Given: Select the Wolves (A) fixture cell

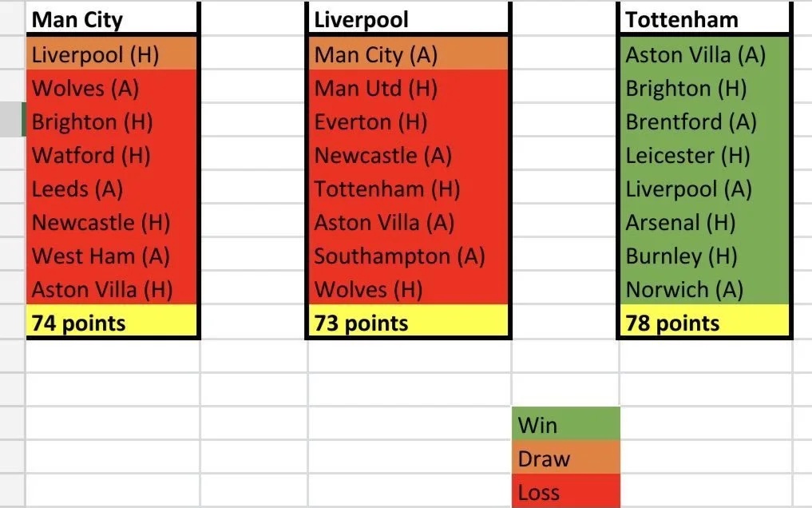Looking at the screenshot, I should 112,87.
